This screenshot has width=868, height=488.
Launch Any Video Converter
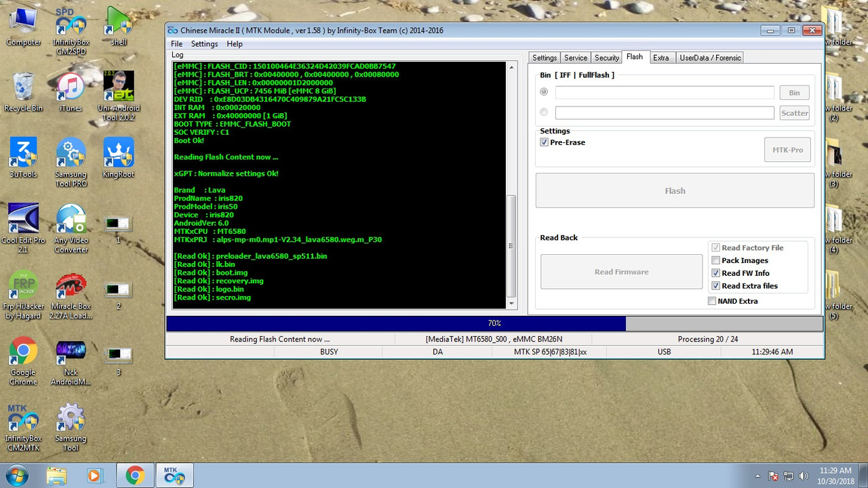click(x=71, y=228)
